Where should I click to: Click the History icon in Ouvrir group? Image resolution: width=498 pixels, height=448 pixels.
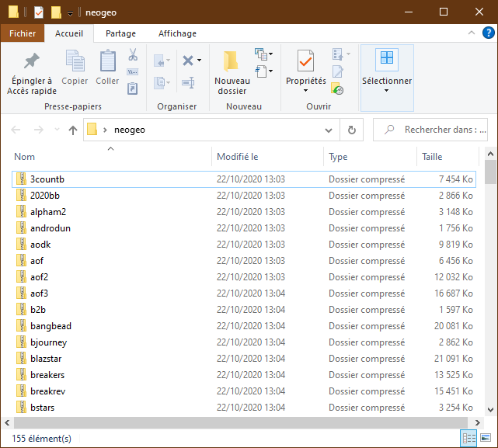337,89
